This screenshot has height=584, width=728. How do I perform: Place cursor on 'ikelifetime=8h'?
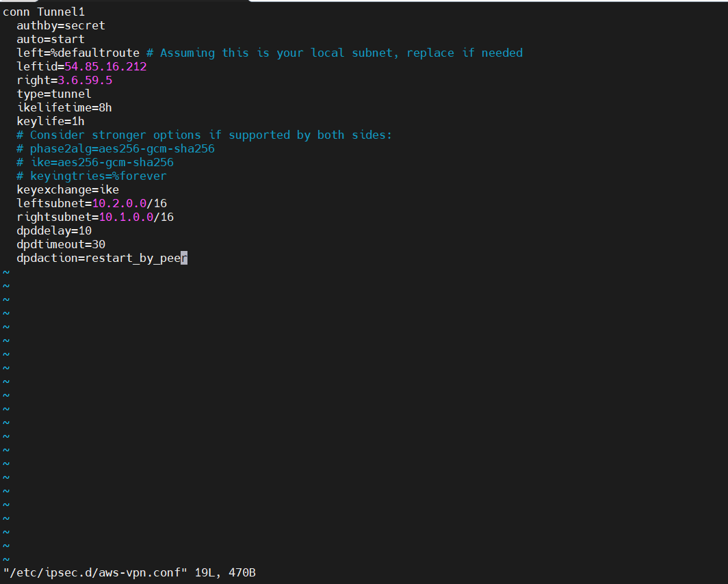coord(64,108)
